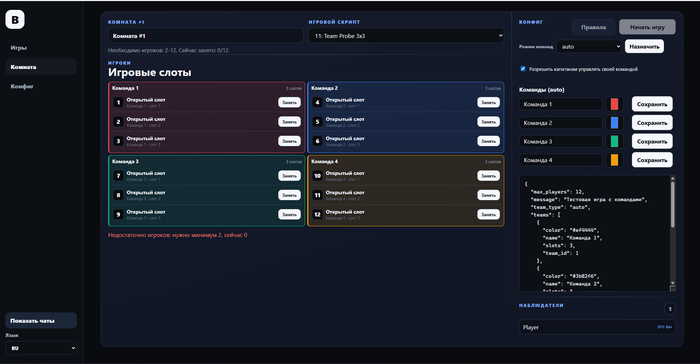Image resolution: width=700 pixels, height=364 pixels.
Task: Claim slot 12 with Занять button
Action: coord(488,214)
